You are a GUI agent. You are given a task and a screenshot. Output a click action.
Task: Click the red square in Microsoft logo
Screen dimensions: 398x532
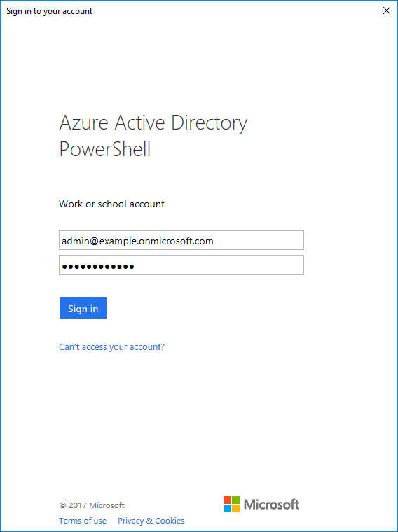click(x=228, y=500)
